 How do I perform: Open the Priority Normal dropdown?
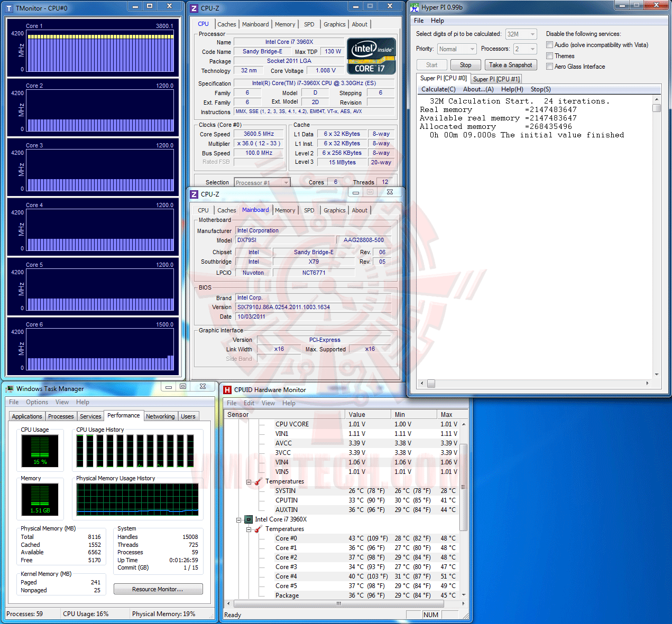click(x=457, y=49)
